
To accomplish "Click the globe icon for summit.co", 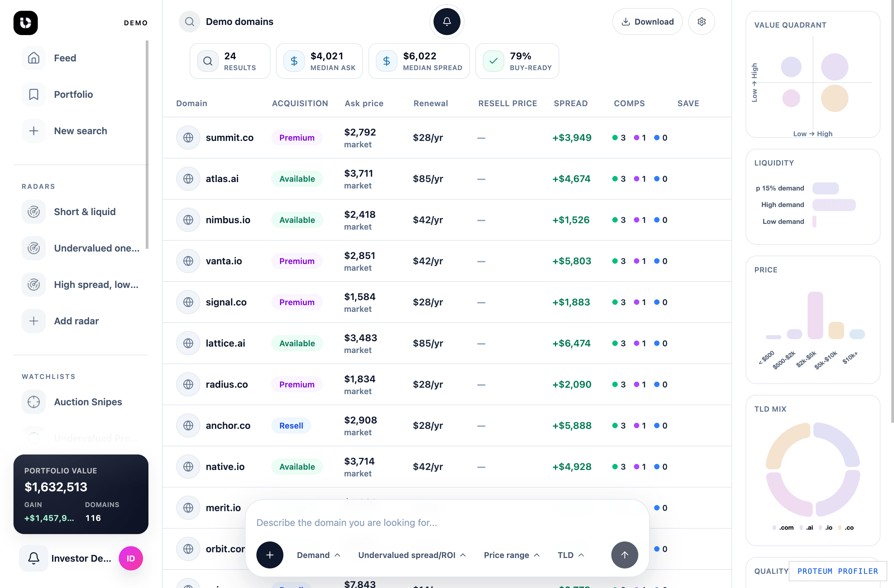I will click(188, 138).
